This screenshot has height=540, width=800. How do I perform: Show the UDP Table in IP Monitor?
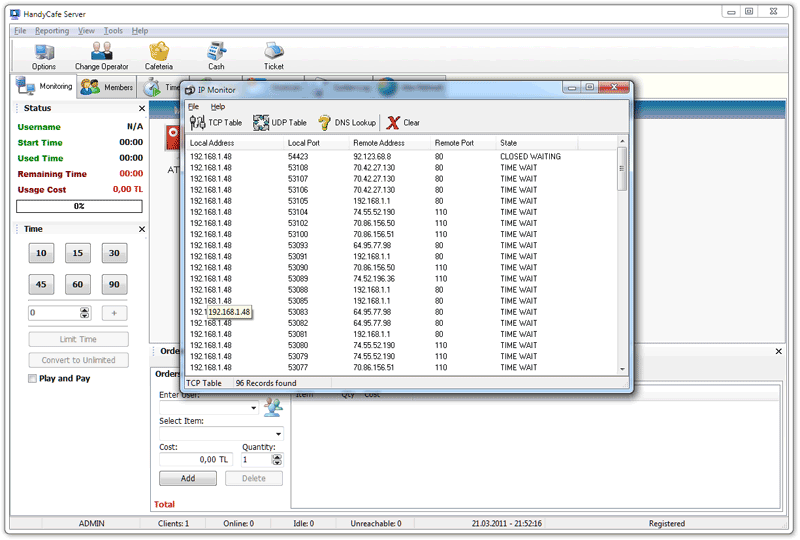280,122
